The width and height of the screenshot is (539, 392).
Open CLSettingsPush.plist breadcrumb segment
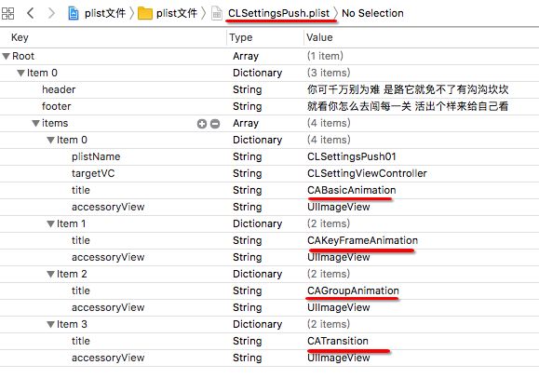coord(278,13)
